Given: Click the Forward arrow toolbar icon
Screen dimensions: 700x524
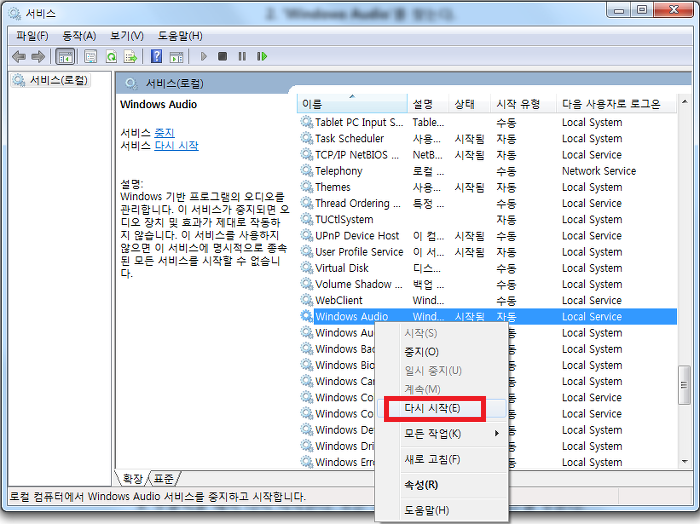Looking at the screenshot, I should click(38, 56).
